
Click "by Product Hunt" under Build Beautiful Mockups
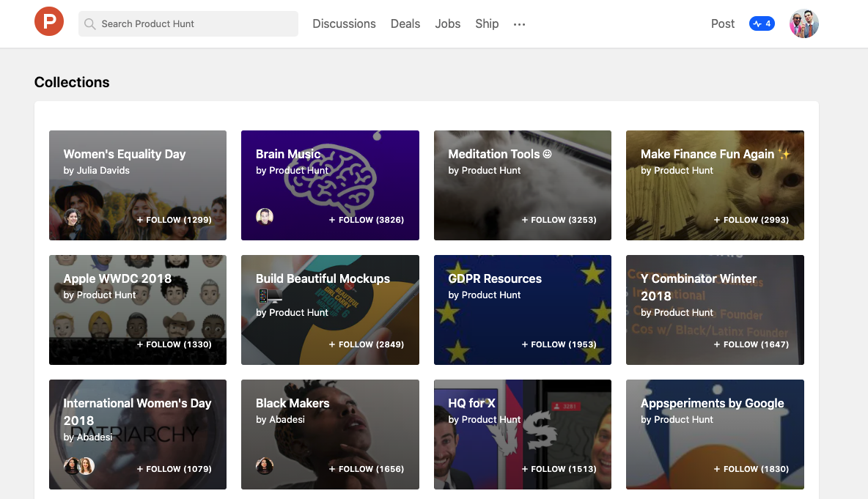coord(293,313)
